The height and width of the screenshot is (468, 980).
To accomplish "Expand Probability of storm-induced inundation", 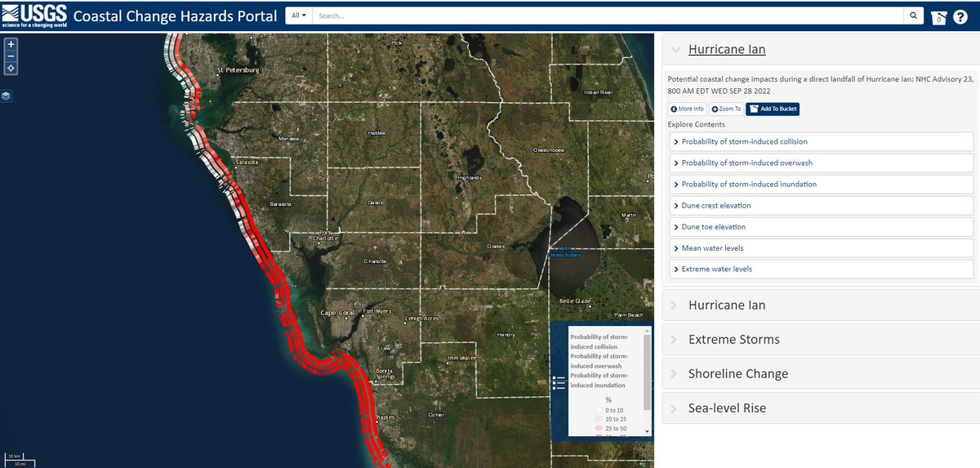I will click(821, 184).
